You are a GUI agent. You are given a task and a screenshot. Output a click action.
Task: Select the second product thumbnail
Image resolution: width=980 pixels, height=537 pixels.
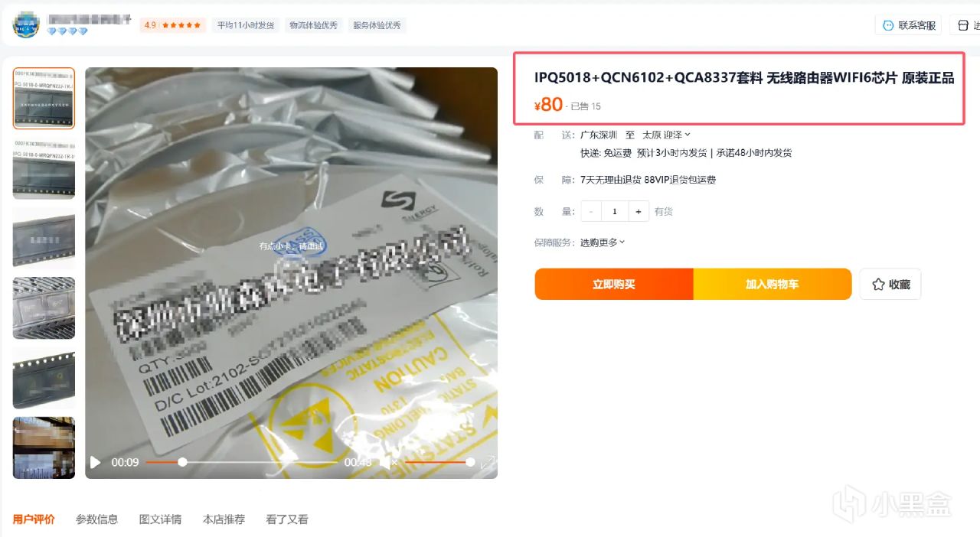44,168
